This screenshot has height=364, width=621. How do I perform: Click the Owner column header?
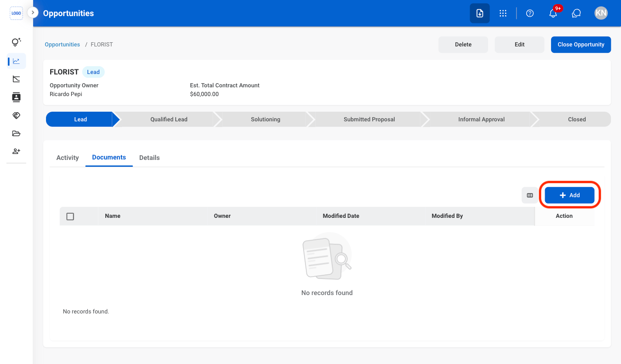tap(222, 216)
